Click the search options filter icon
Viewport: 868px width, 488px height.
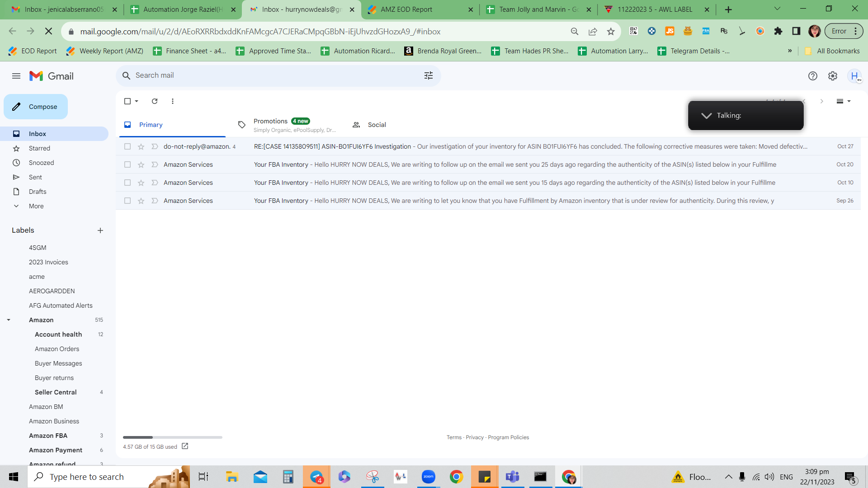tap(429, 75)
